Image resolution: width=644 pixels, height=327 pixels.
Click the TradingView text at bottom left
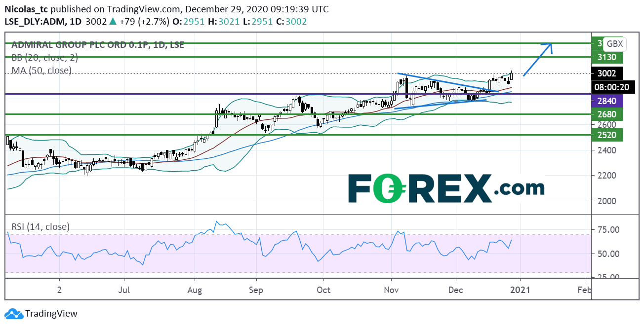tap(51, 314)
